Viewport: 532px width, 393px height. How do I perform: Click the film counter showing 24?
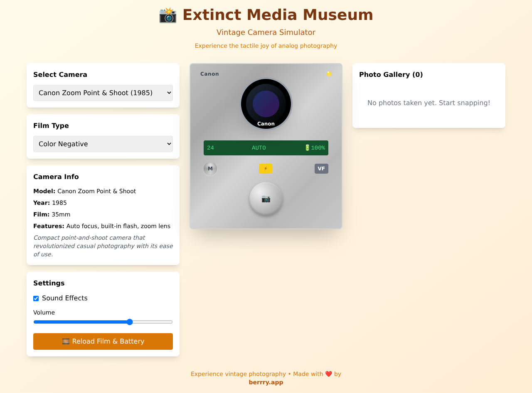211,148
